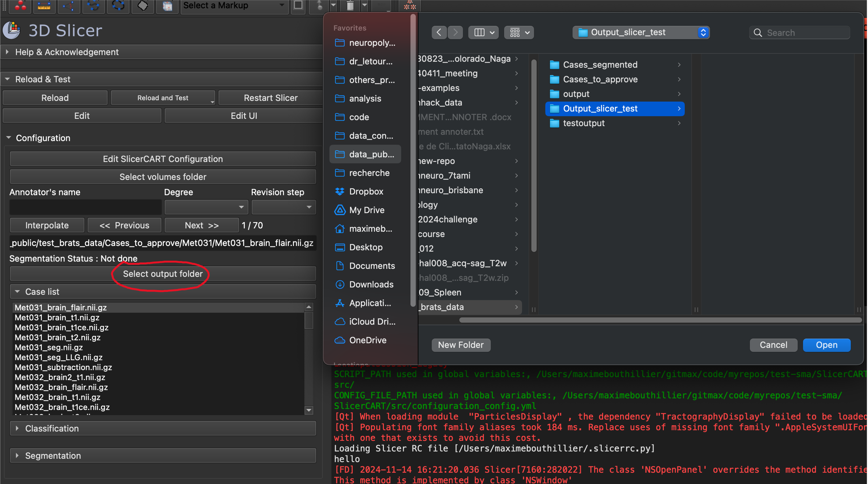This screenshot has width=868, height=484.
Task: Select the point list markup tool
Action: [20, 6]
